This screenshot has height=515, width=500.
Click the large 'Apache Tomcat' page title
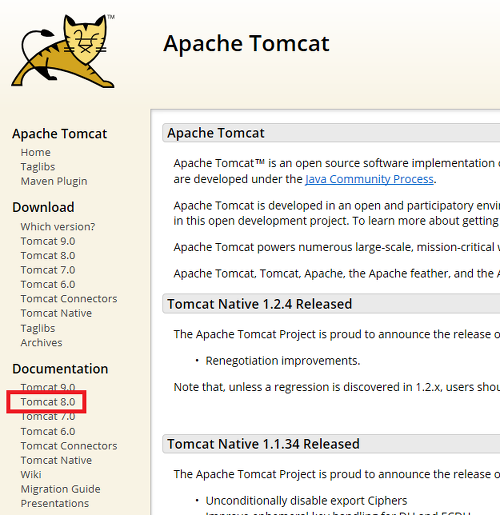click(x=246, y=44)
